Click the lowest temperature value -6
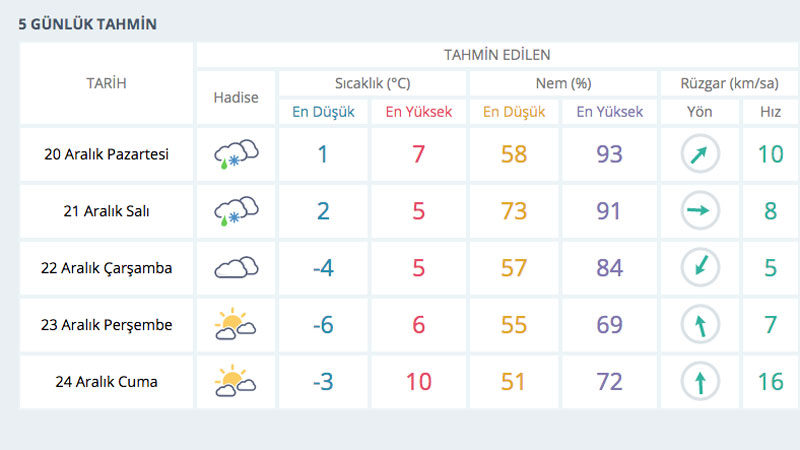The height and width of the screenshot is (450, 800). click(323, 325)
